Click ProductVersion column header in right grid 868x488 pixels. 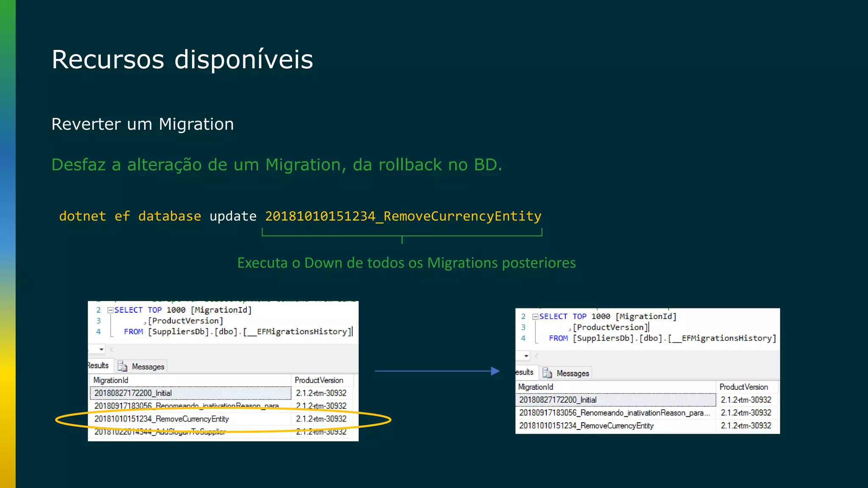point(747,387)
